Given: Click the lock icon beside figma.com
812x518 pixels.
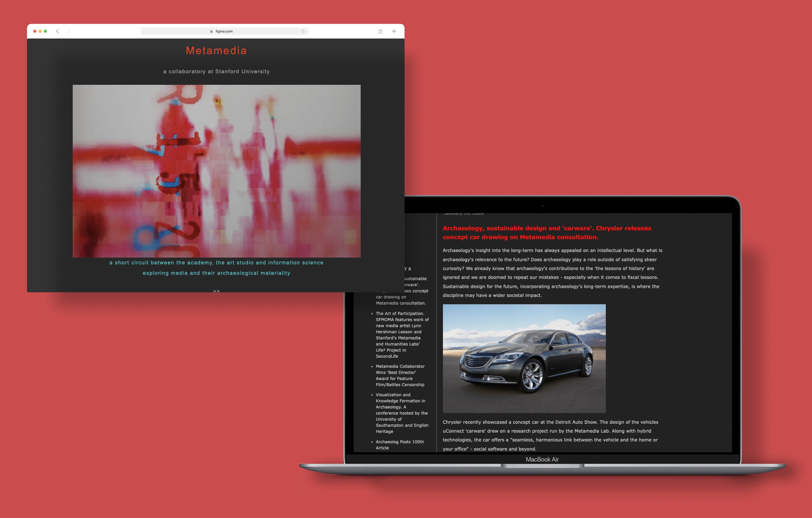Looking at the screenshot, I should tap(211, 32).
